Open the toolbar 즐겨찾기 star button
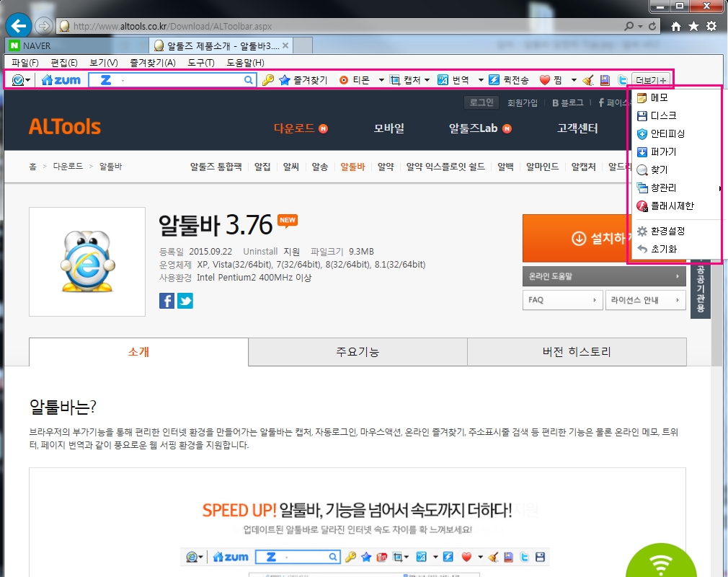This screenshot has width=728, height=577. (x=303, y=80)
